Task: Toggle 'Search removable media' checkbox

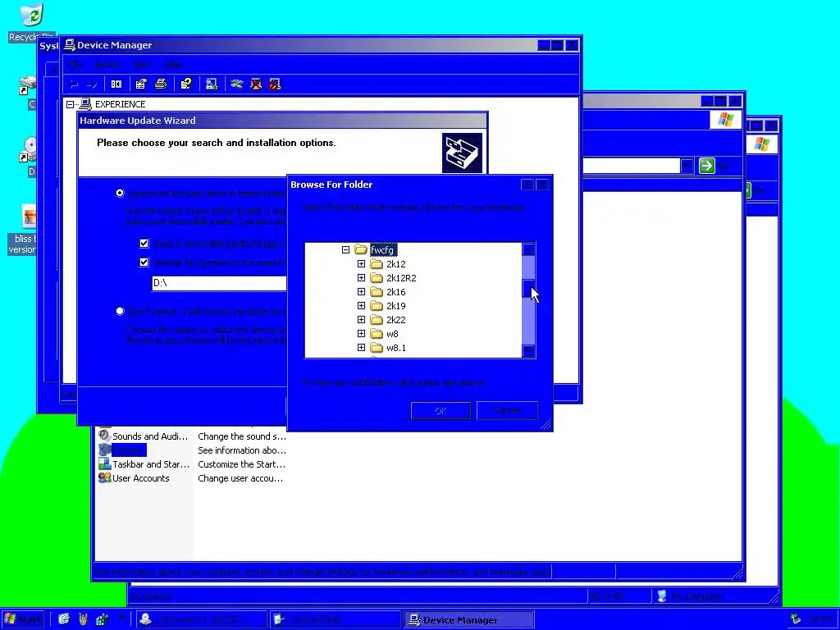Action: click(144, 243)
